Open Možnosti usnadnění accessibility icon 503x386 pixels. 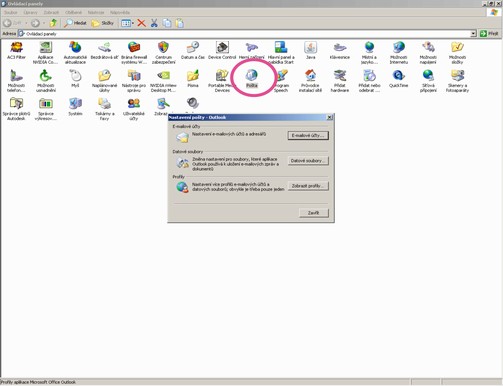coord(46,76)
